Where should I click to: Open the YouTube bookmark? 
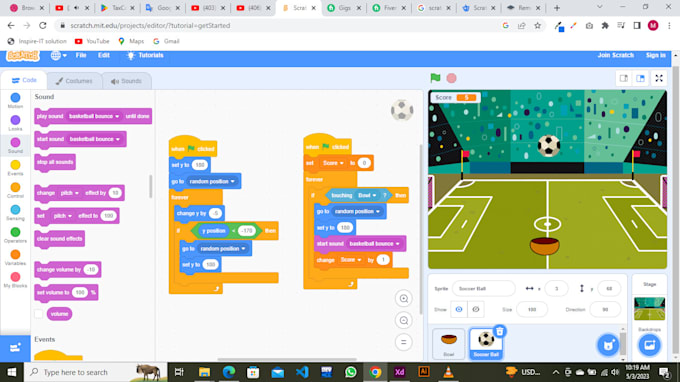(x=92, y=41)
